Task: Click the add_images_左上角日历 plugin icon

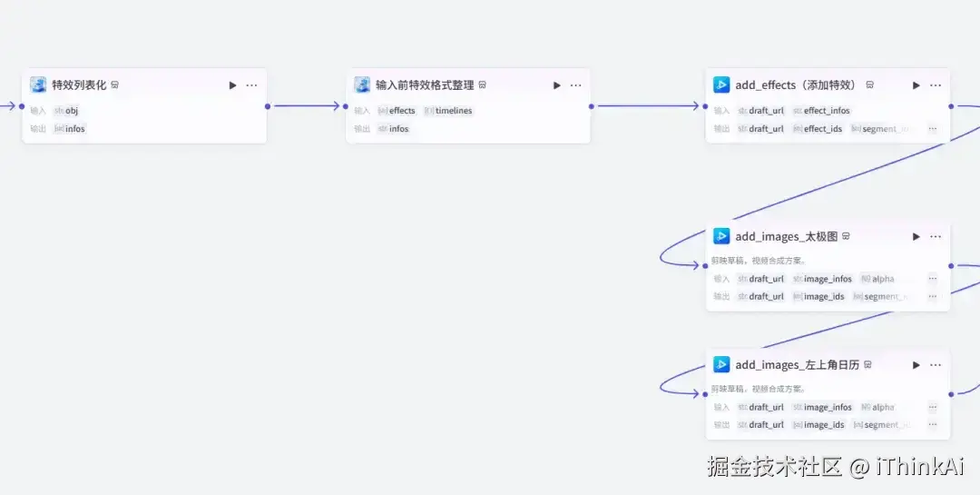Action: click(x=721, y=364)
